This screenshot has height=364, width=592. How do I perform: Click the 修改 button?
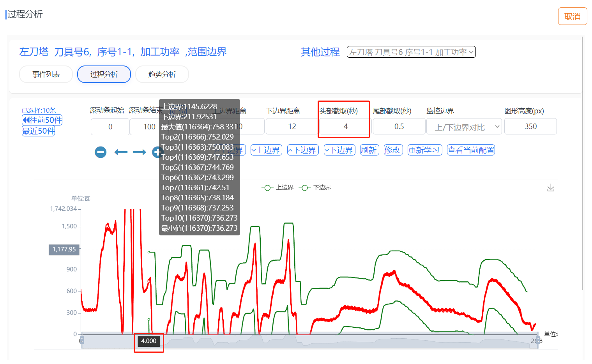coord(393,150)
